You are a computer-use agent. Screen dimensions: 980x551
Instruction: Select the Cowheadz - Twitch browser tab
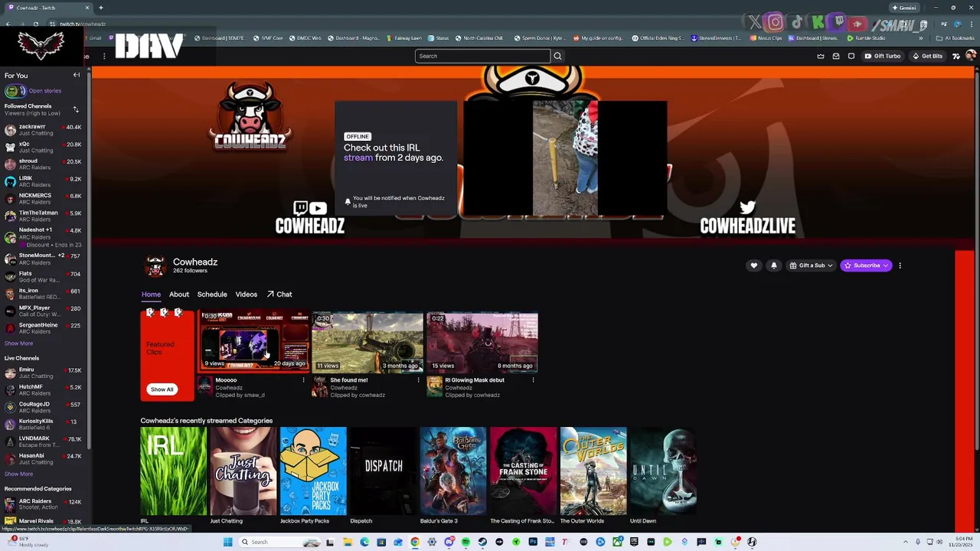[x=47, y=8]
